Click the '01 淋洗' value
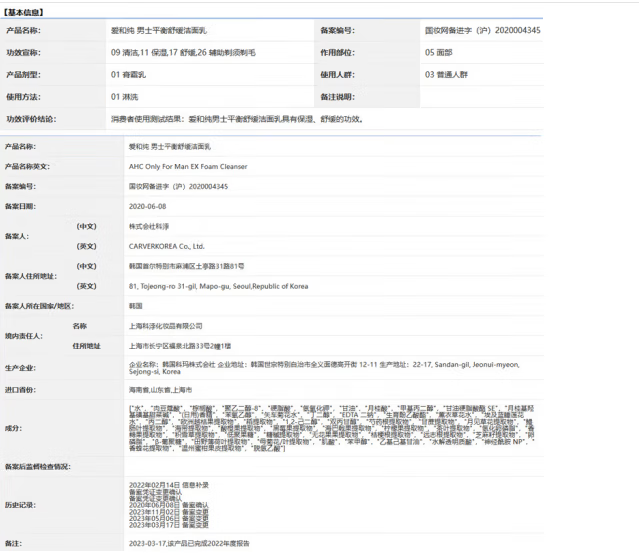Screen dimensions: 639x553 [124, 97]
